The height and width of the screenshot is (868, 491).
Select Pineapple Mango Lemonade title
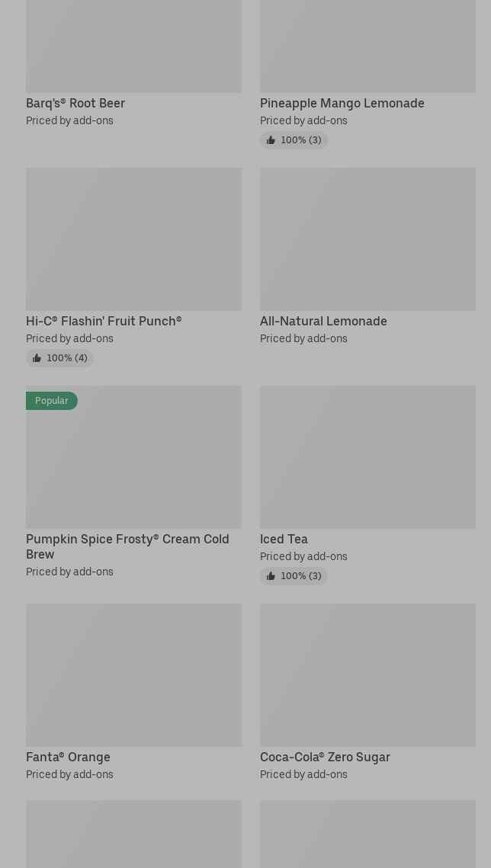(342, 103)
